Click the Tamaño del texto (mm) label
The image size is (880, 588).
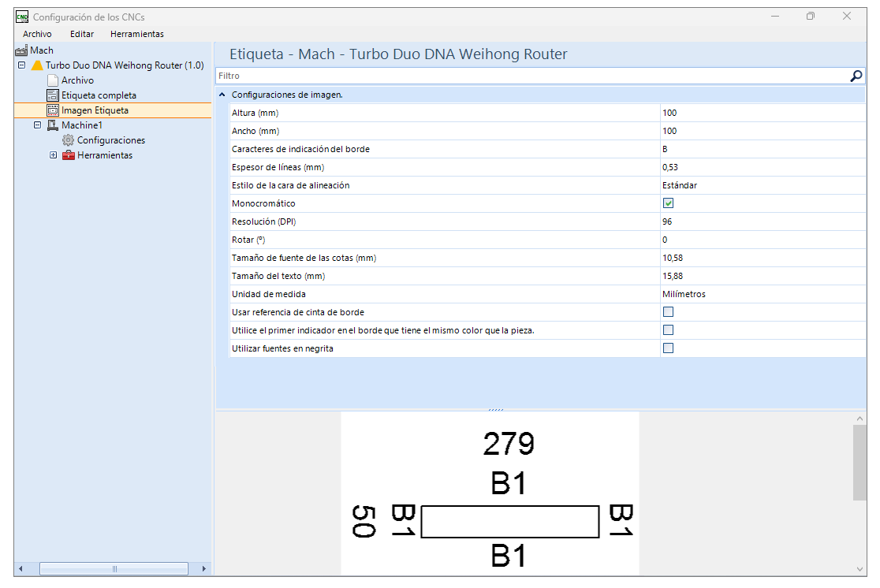click(x=278, y=276)
